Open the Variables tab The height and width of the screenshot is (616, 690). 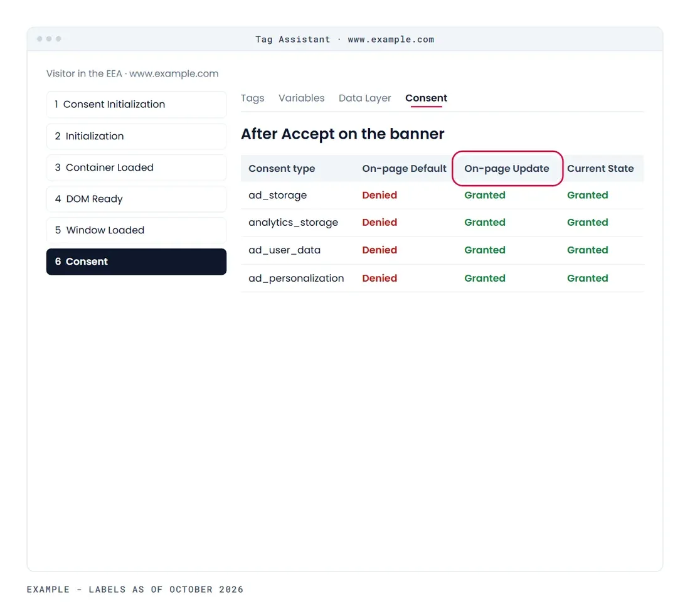point(302,98)
